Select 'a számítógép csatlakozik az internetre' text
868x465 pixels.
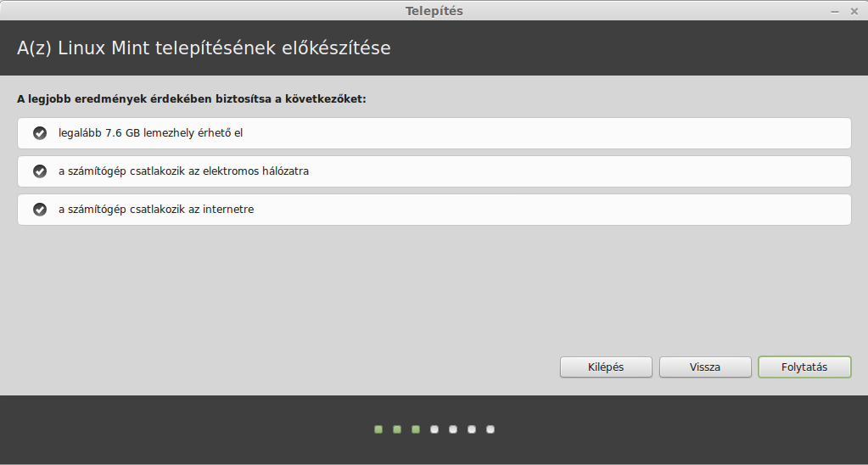[156, 210]
